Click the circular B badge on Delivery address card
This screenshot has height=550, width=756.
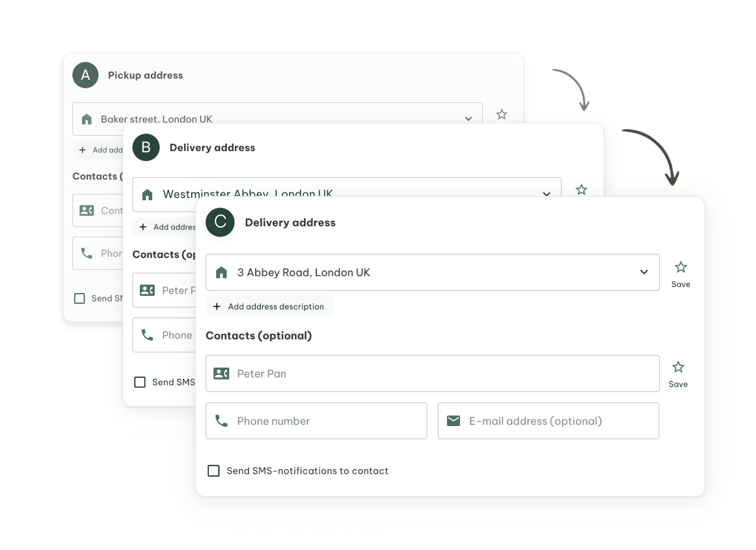(x=146, y=148)
